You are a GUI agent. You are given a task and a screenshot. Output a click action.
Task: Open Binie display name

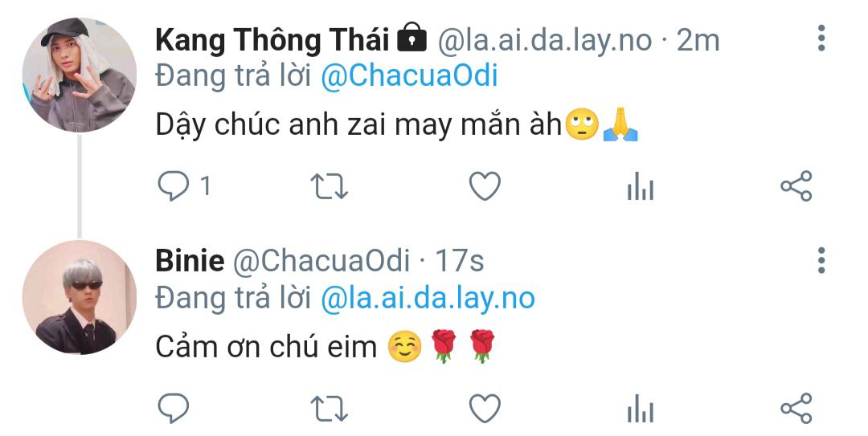pyautogui.click(x=190, y=261)
